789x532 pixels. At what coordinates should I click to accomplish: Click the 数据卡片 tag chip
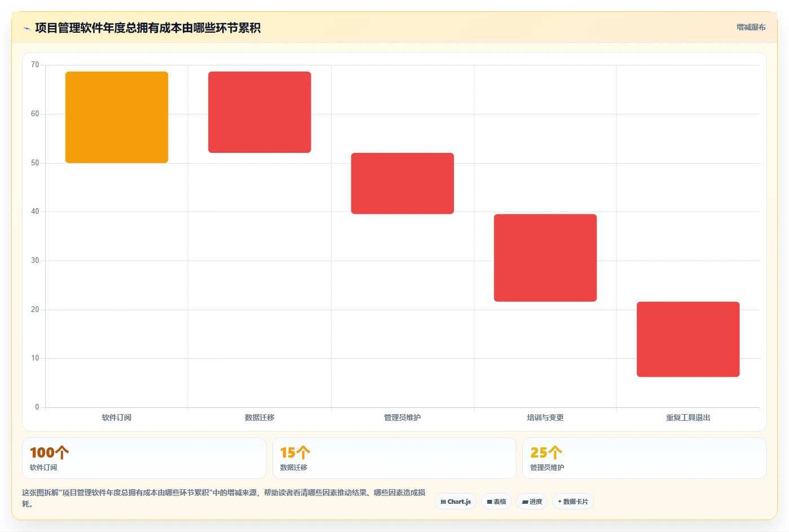[x=572, y=502]
